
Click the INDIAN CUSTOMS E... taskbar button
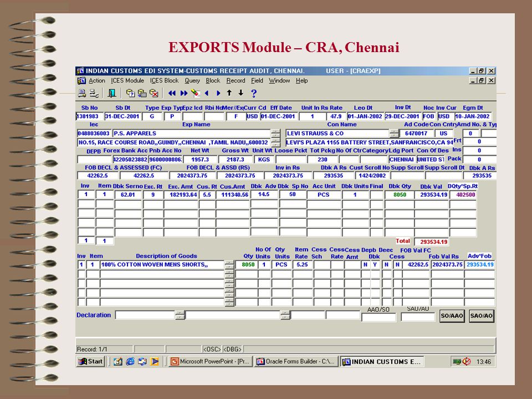click(382, 362)
